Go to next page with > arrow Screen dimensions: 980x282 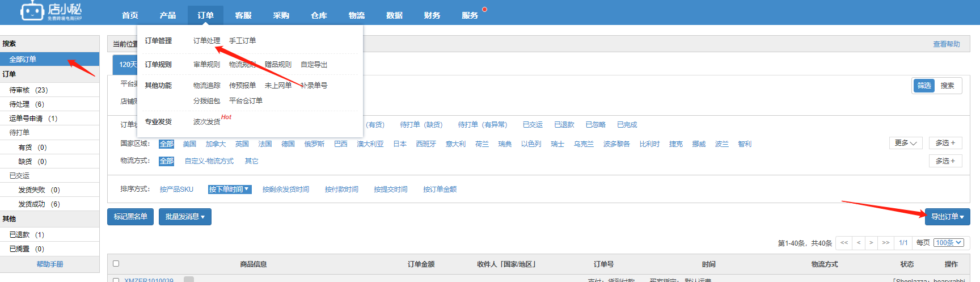pyautogui.click(x=871, y=243)
